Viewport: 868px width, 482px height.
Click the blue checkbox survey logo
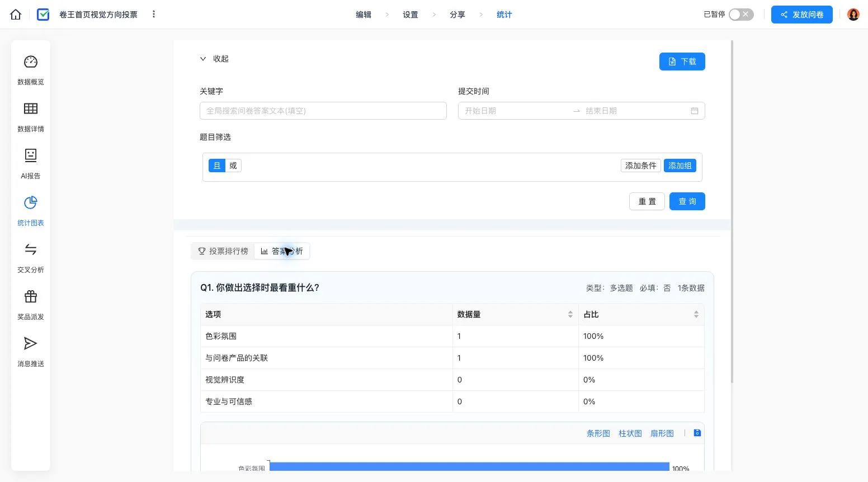pyautogui.click(x=43, y=15)
